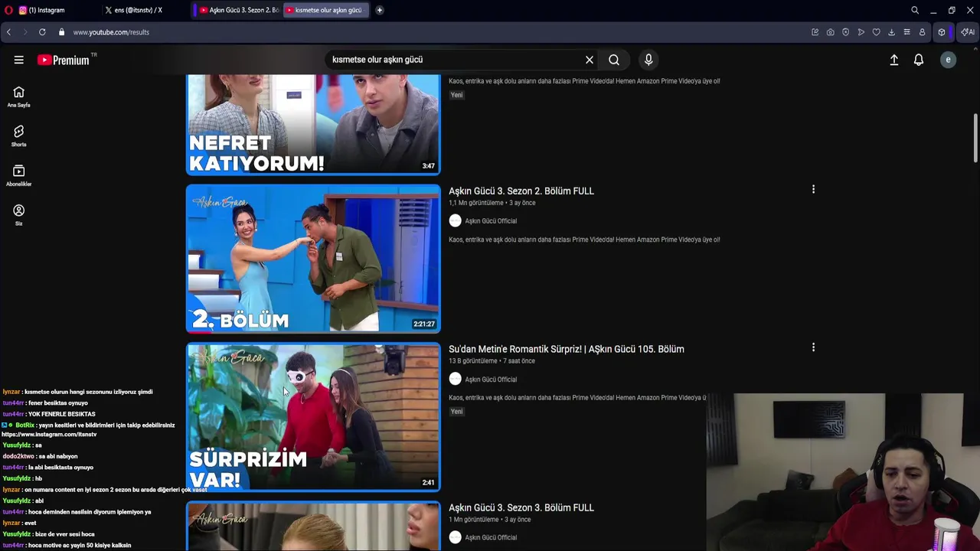Viewport: 980px width, 551px height.
Task: Click the YouTube search text field
Action: point(456,60)
